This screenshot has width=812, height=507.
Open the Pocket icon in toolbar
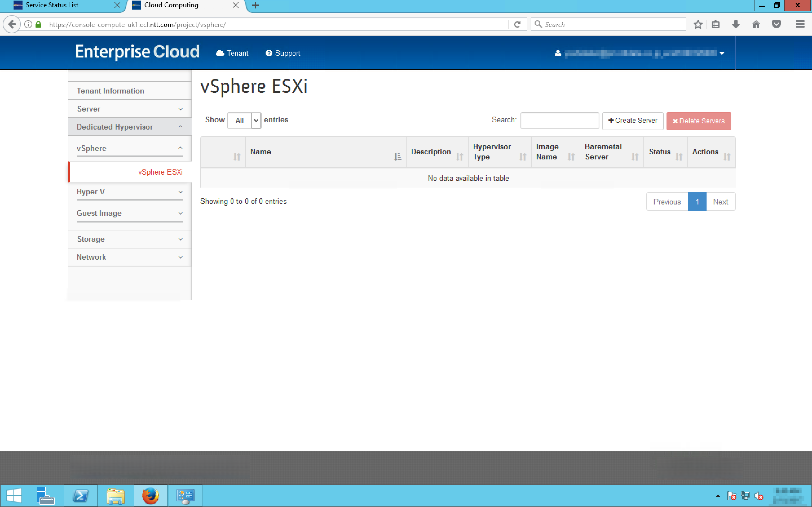(x=776, y=25)
